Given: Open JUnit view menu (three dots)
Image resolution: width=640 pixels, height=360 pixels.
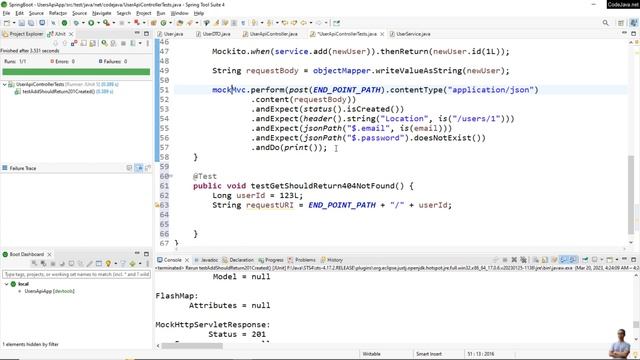Looking at the screenshot, I should [x=147, y=43].
